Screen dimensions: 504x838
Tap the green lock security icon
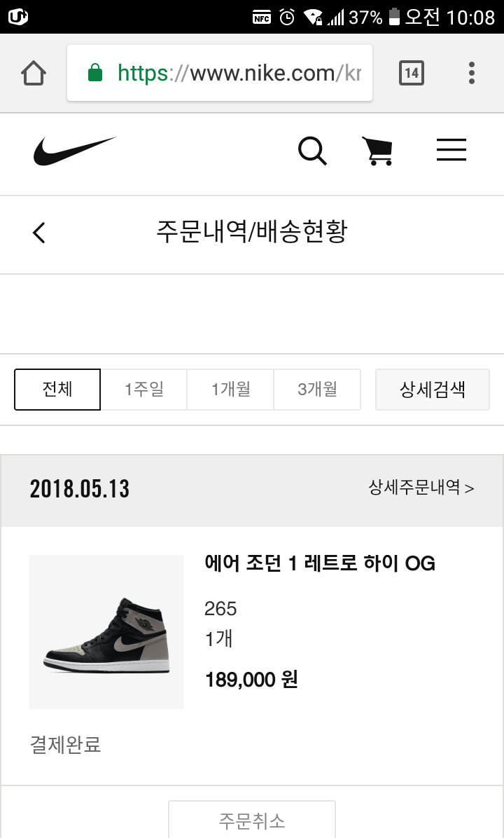(95, 73)
